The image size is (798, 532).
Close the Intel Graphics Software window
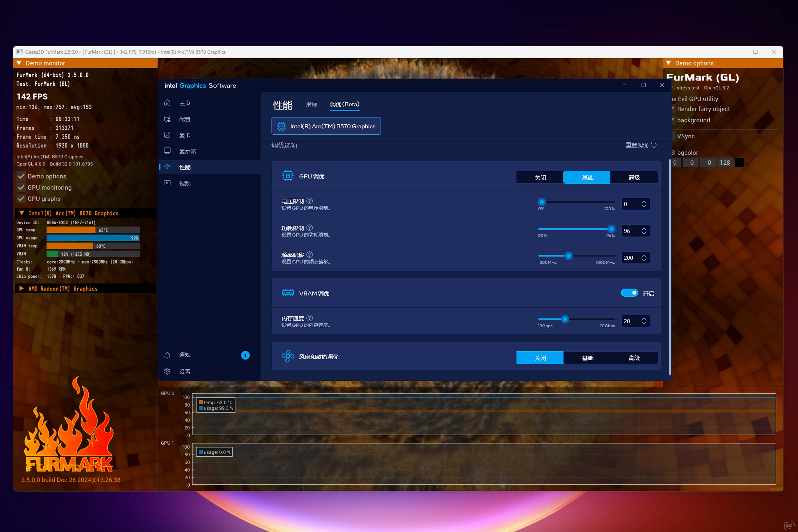click(662, 85)
